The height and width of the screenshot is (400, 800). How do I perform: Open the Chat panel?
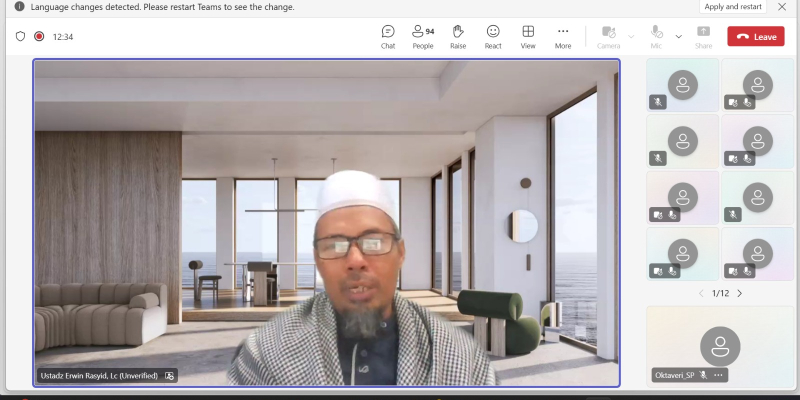pyautogui.click(x=388, y=37)
